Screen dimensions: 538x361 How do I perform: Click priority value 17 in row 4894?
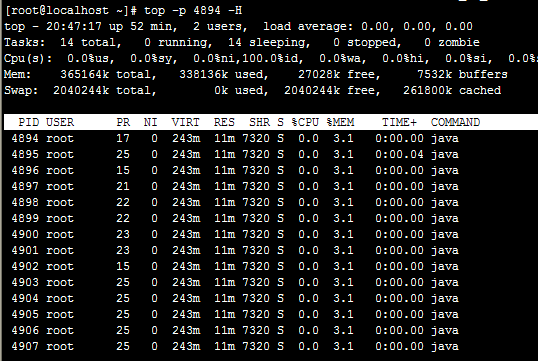point(123,139)
